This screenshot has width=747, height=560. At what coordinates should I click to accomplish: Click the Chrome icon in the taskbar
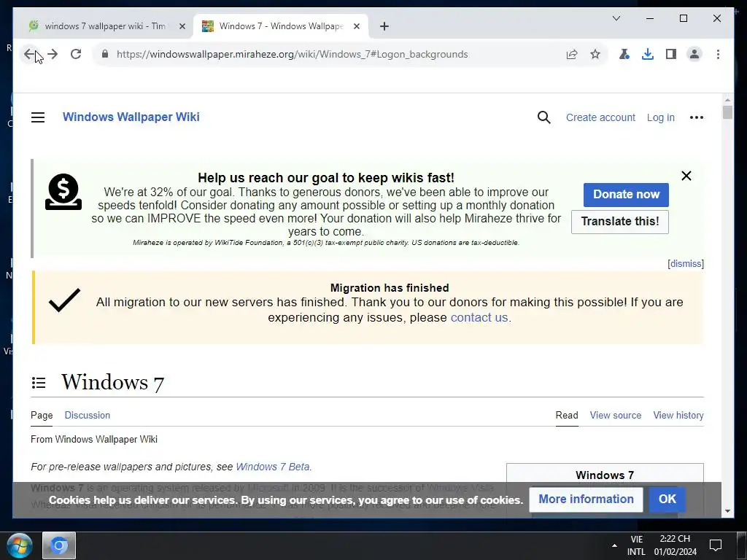pos(58,545)
